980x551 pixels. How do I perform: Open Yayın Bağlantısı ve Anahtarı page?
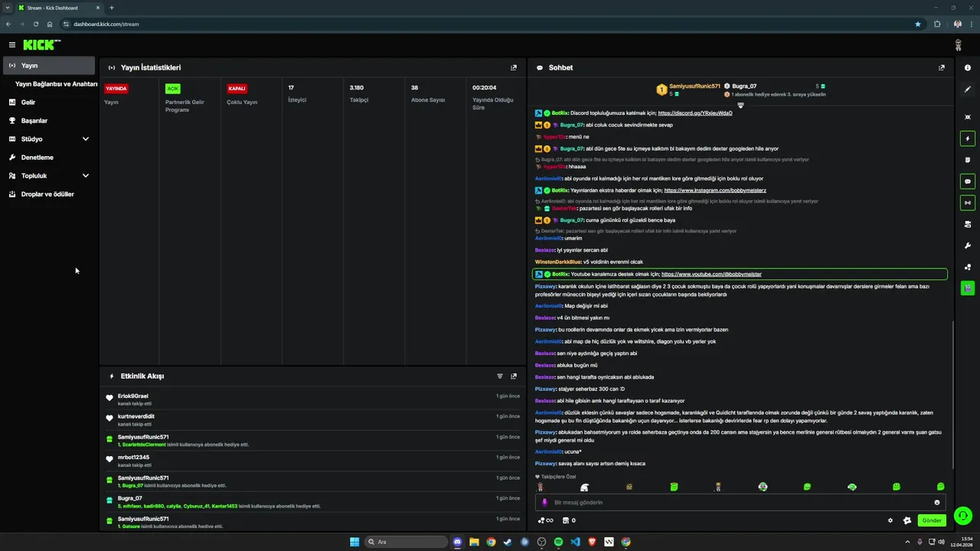(x=56, y=84)
